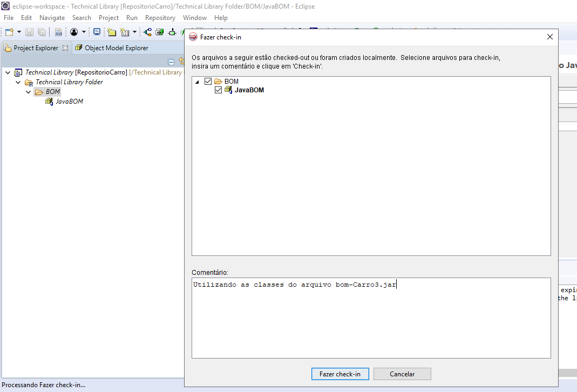
Task: Click the connection trace toolbar icon
Action: tap(147, 32)
